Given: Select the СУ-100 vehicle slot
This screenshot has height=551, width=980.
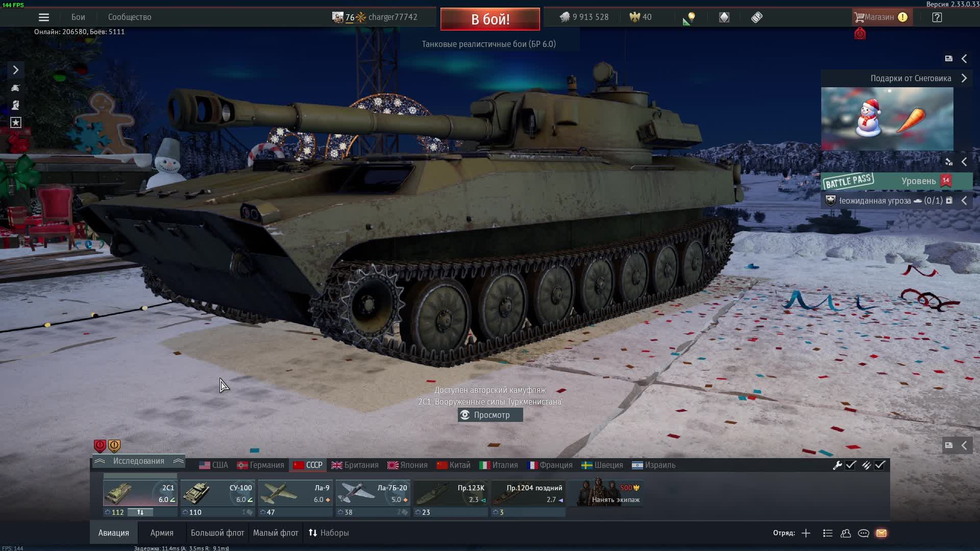Looking at the screenshot, I should [x=218, y=494].
